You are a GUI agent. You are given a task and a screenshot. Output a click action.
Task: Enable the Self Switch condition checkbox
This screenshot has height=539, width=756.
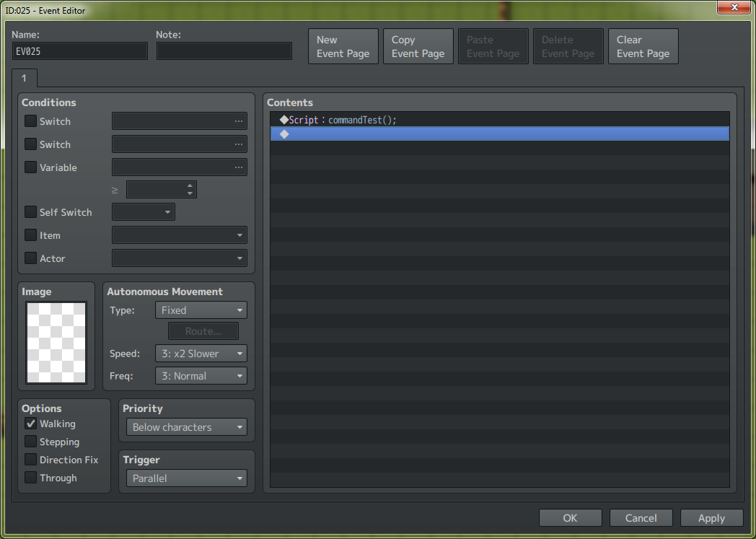point(30,212)
